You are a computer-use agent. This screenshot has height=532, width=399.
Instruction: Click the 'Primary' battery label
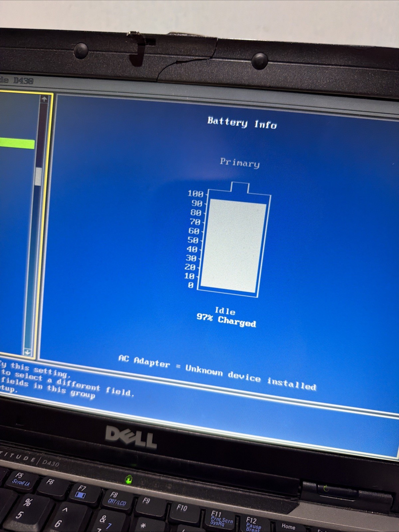pyautogui.click(x=240, y=163)
